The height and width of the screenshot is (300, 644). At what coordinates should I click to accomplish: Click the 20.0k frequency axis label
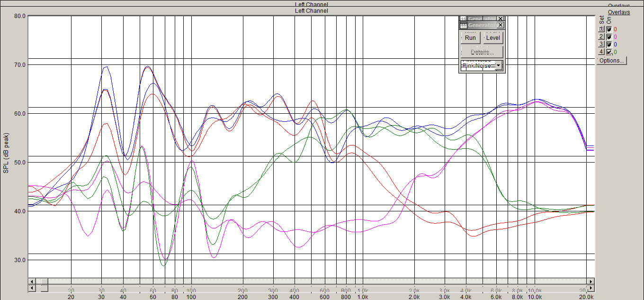[x=586, y=297]
